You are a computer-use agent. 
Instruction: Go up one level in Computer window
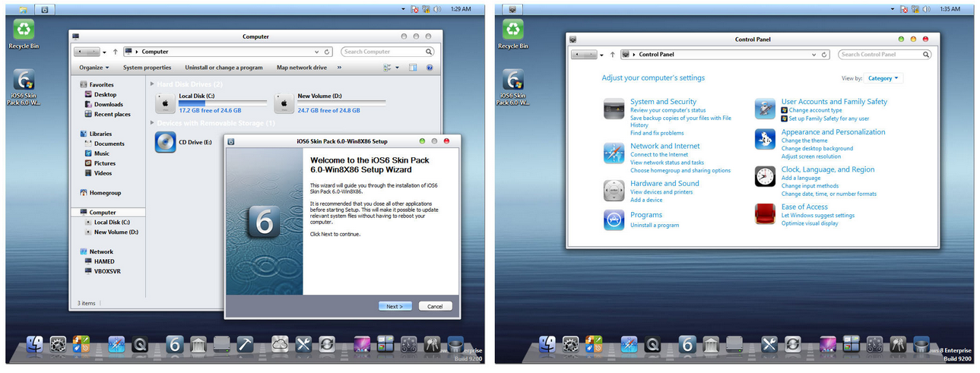115,52
